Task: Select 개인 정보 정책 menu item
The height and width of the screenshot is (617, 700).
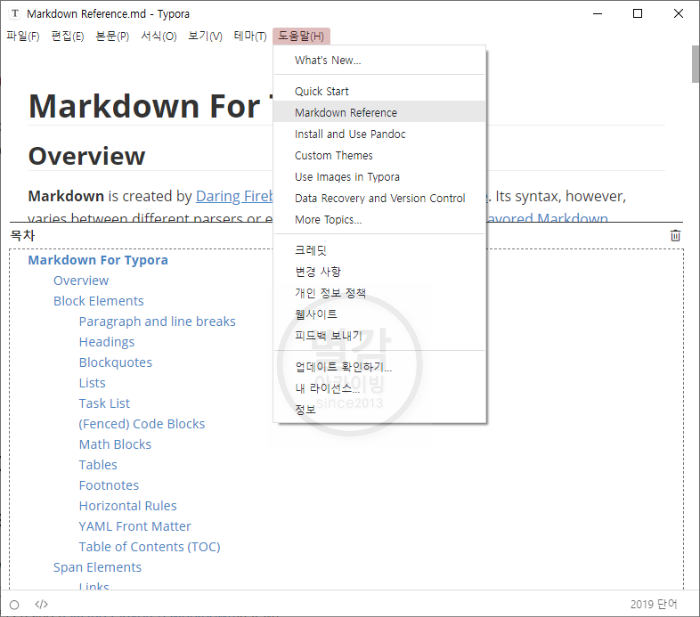Action: [x=379, y=293]
